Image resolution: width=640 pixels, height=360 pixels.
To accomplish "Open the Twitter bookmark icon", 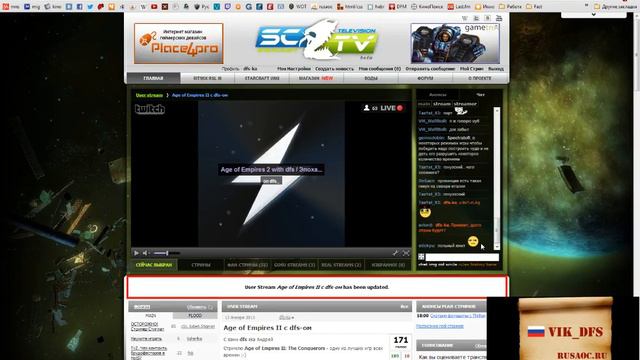I will (90, 7).
